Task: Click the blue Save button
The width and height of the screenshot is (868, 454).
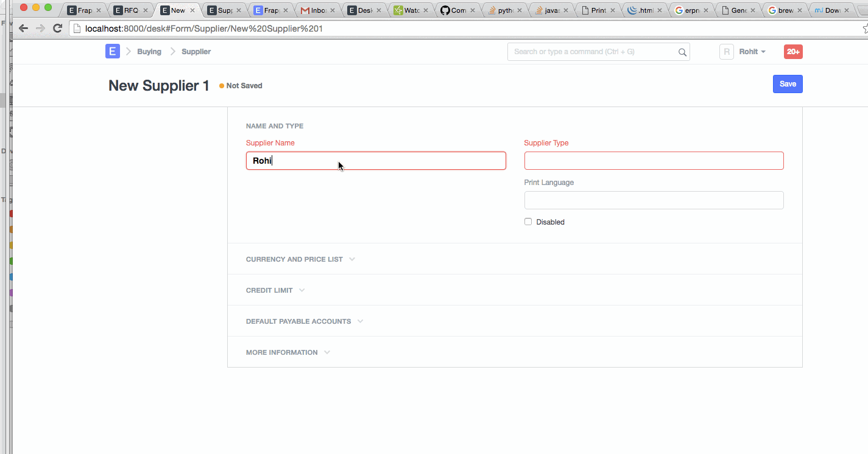Action: point(787,84)
